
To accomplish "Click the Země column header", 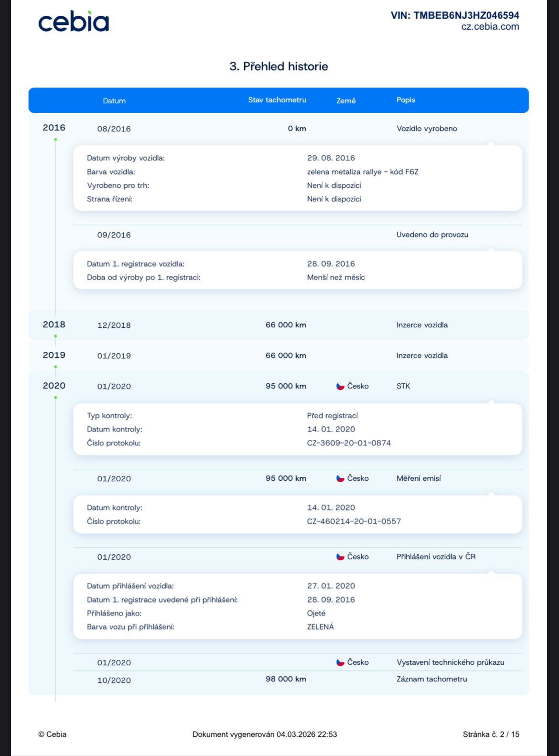I will (346, 101).
